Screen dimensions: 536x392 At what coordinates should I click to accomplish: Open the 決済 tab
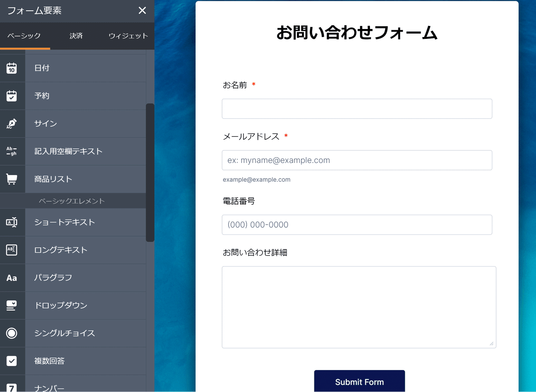click(76, 36)
